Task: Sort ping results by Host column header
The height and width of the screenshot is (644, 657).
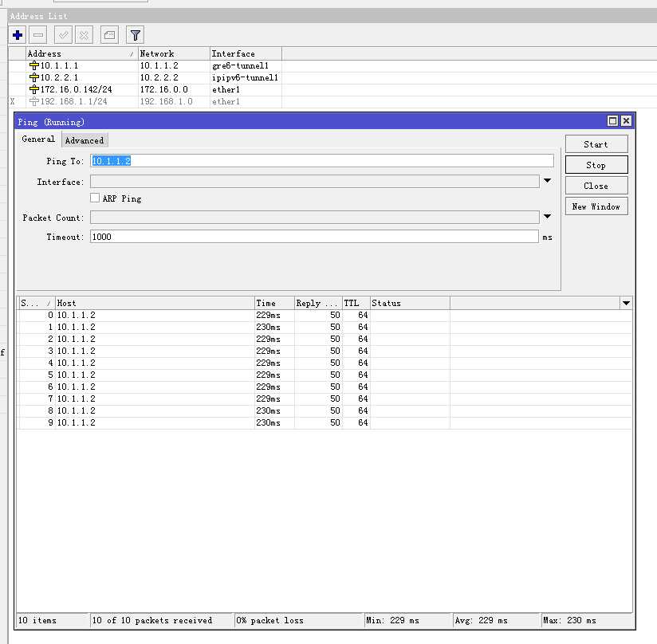Action: pos(155,303)
